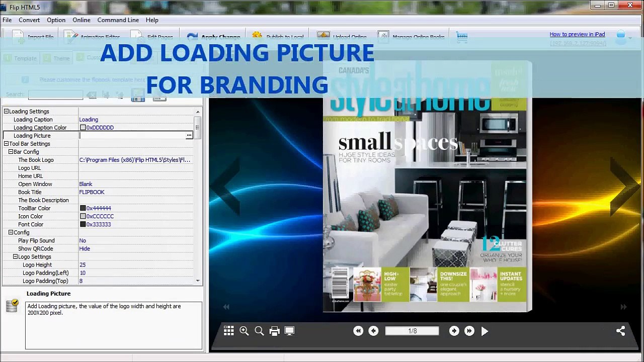The height and width of the screenshot is (362, 644).
Task: Start auto flip play button
Action: 485,331
